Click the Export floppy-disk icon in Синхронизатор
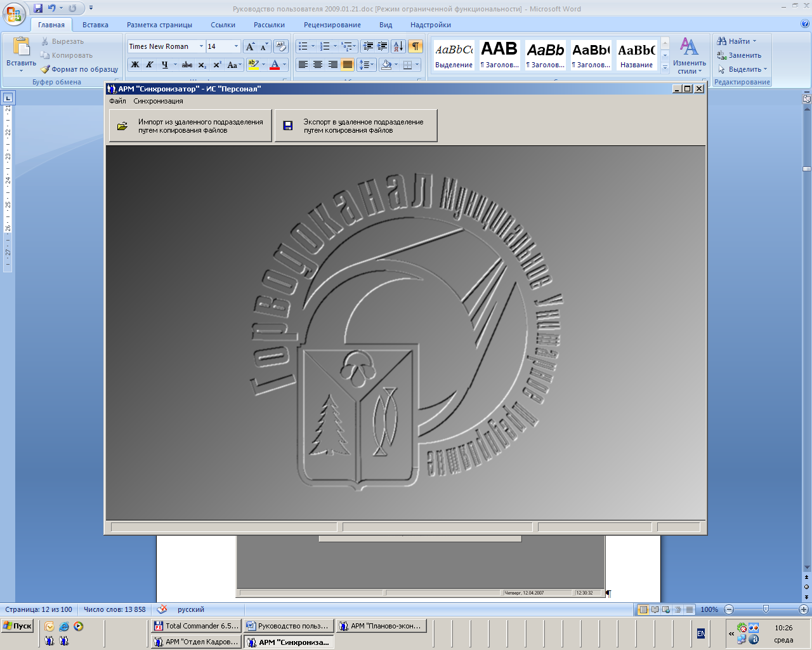 (x=288, y=126)
